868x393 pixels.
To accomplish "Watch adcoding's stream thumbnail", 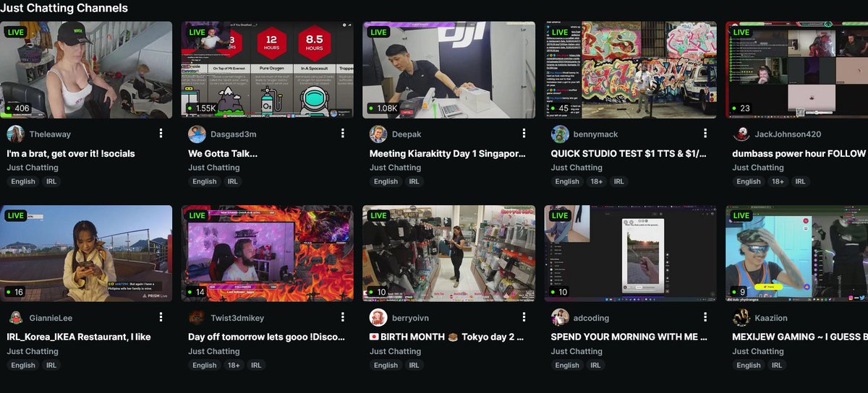I will click(631, 254).
